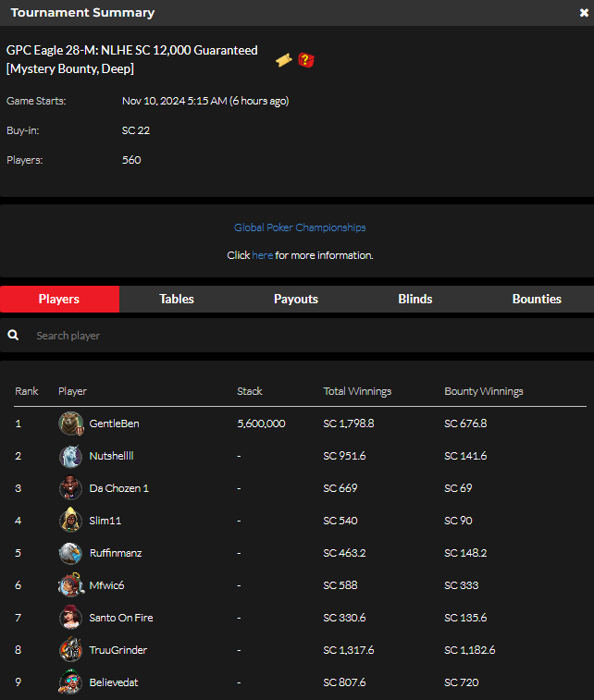Click the red mystery bounty box icon
594x700 pixels.
306,60
